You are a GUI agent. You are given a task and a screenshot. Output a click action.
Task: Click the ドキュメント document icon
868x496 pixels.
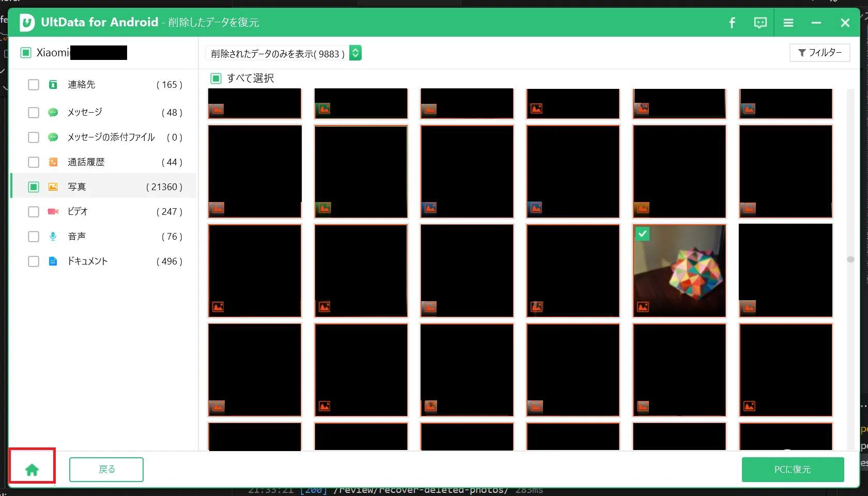[x=53, y=261]
